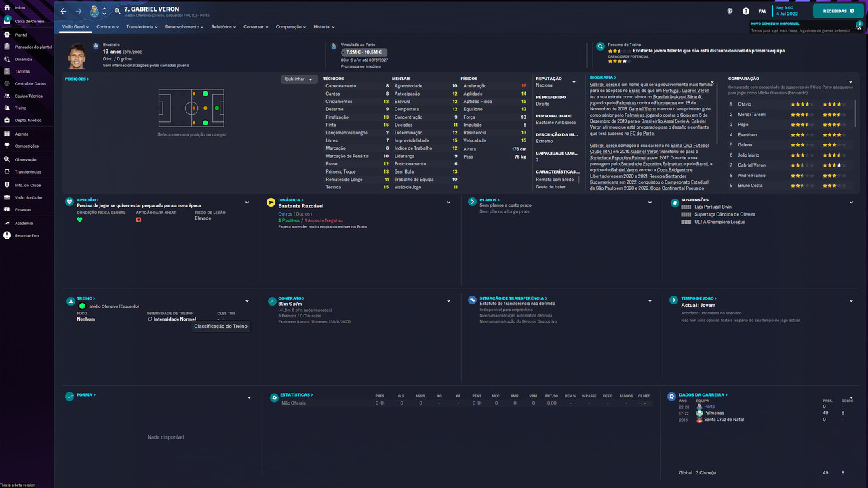Go forward with the right arrow
Screen dimensions: 868x488
click(79, 11)
